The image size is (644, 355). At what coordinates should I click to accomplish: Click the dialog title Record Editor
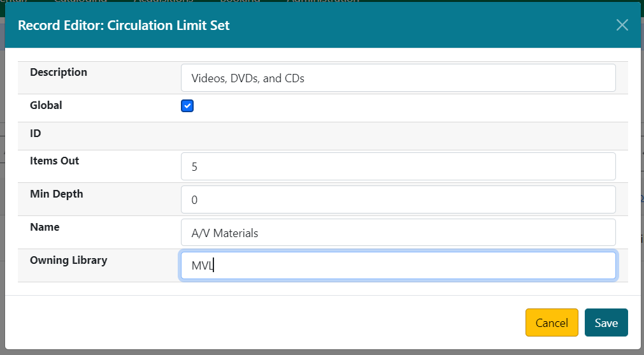tap(123, 25)
